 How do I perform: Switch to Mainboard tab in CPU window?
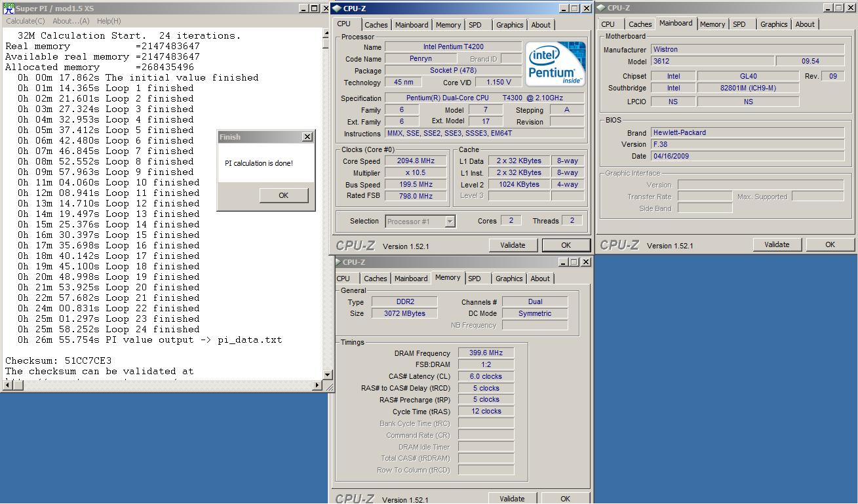pyautogui.click(x=412, y=25)
